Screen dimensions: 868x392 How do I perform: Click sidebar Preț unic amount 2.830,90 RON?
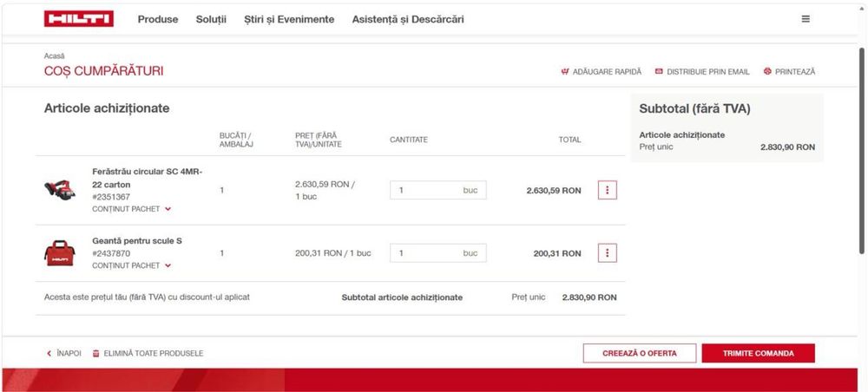(x=788, y=147)
